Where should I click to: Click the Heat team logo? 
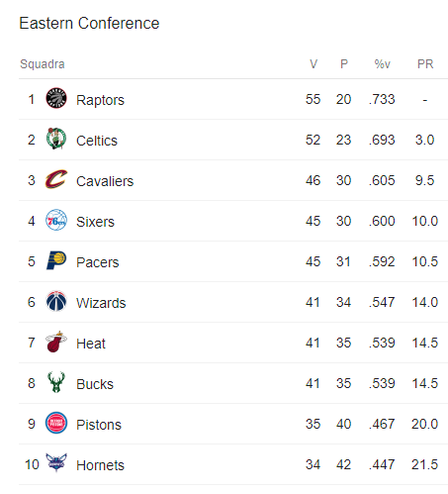pos(56,342)
